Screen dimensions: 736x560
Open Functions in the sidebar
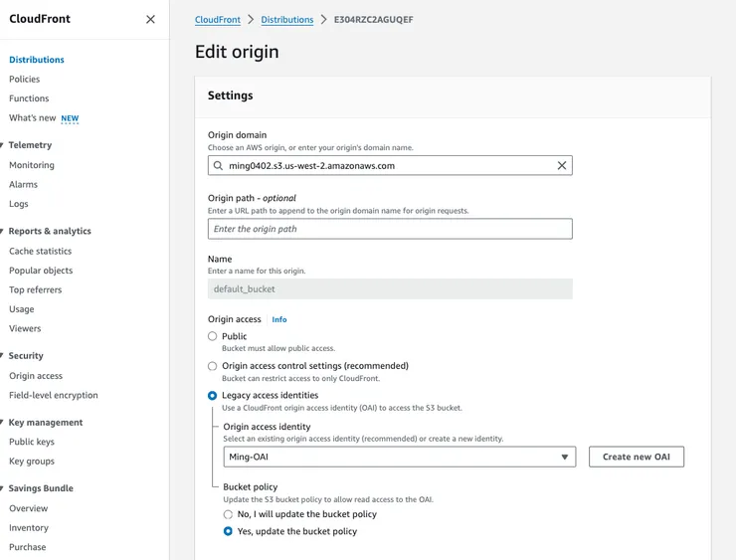[29, 98]
